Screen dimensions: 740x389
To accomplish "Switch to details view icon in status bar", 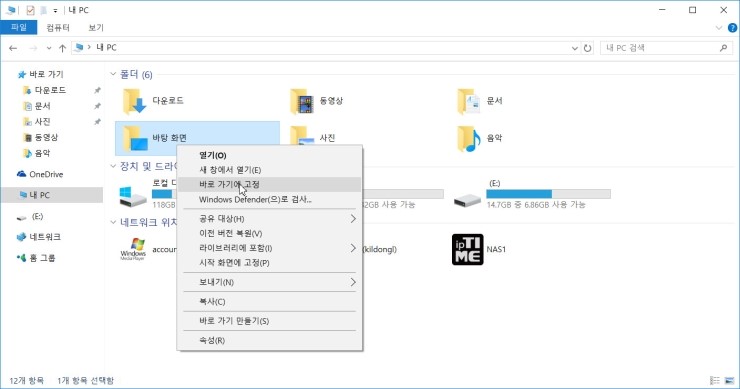I will point(715,381).
